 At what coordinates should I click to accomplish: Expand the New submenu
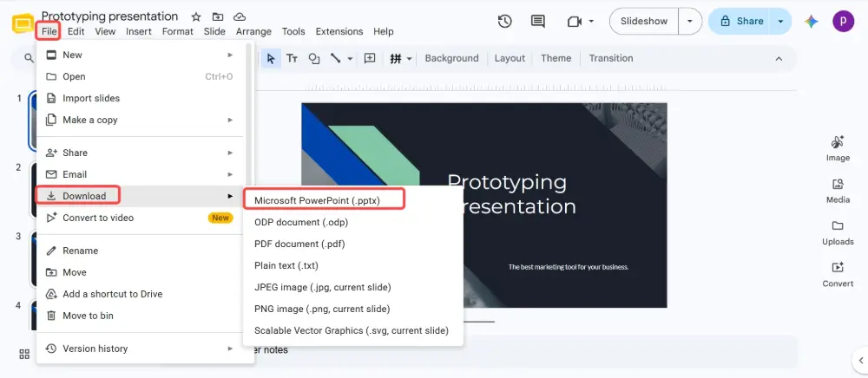tap(230, 55)
